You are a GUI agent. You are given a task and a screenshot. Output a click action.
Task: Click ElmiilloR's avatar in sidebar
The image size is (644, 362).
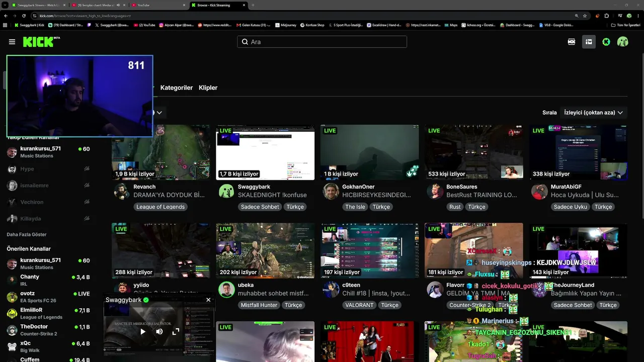(x=12, y=313)
